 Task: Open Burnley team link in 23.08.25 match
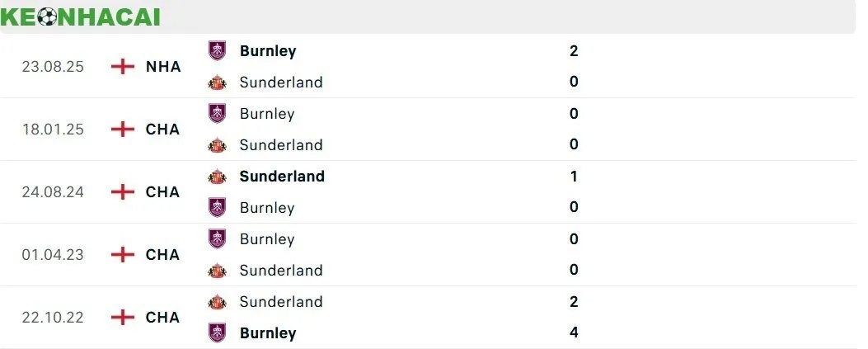pos(268,50)
